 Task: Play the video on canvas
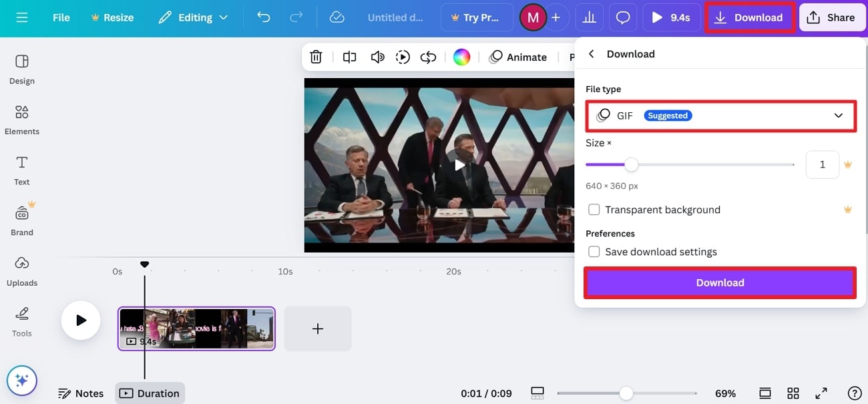459,165
